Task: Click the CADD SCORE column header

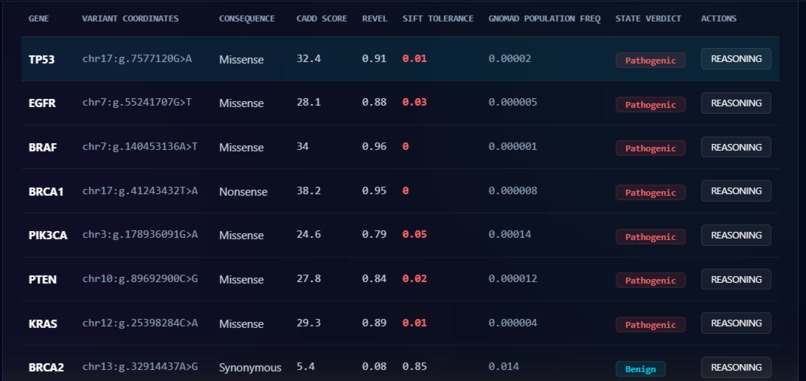Action: pos(322,19)
